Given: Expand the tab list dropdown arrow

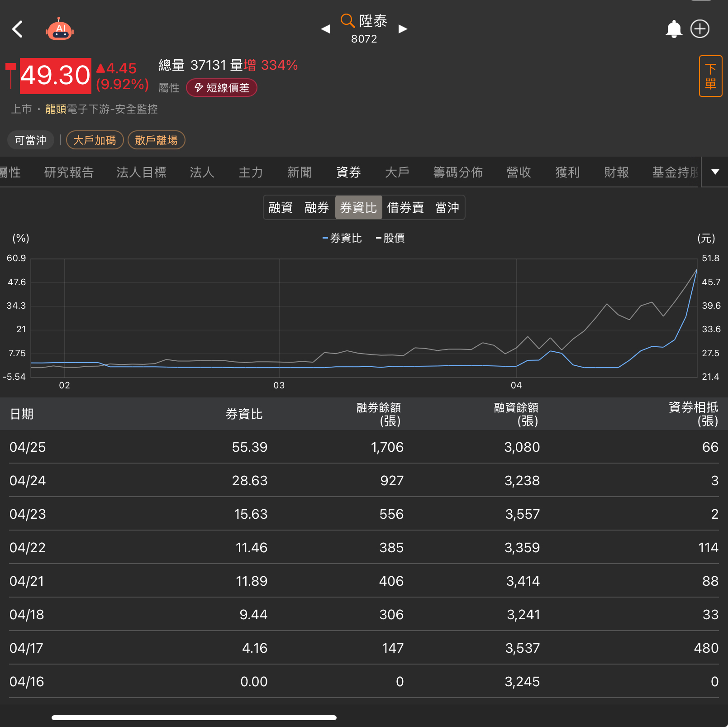Looking at the screenshot, I should click(715, 172).
